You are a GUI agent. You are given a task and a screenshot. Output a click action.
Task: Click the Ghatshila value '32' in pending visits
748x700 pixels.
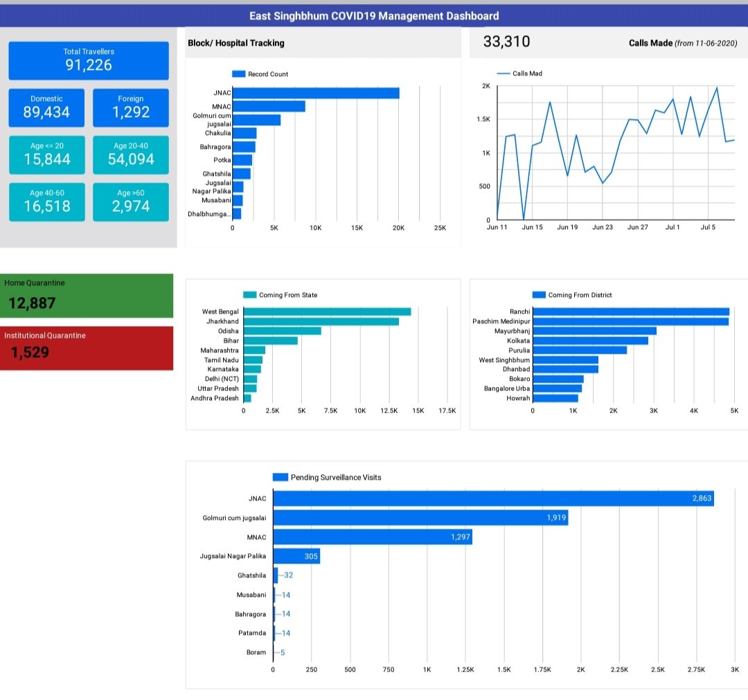tap(289, 575)
